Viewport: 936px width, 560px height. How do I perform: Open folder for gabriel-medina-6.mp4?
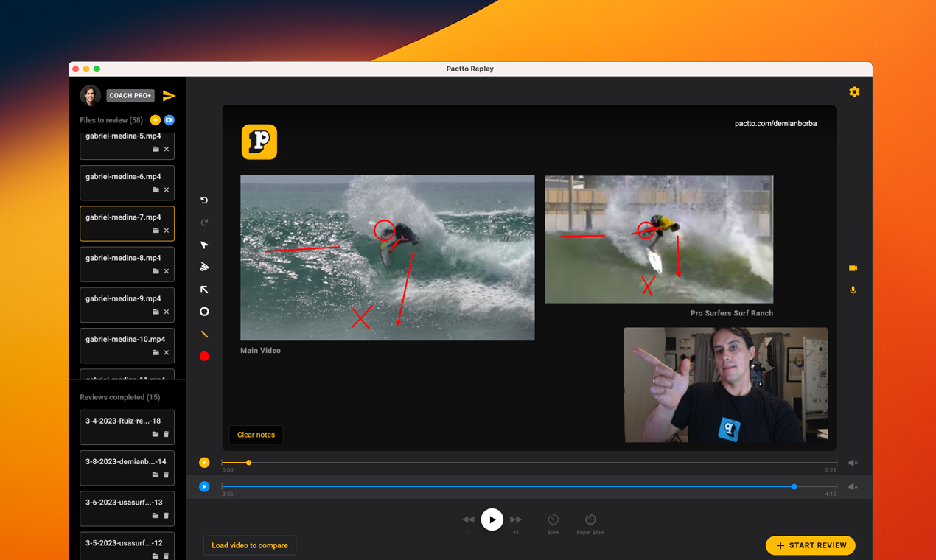156,190
